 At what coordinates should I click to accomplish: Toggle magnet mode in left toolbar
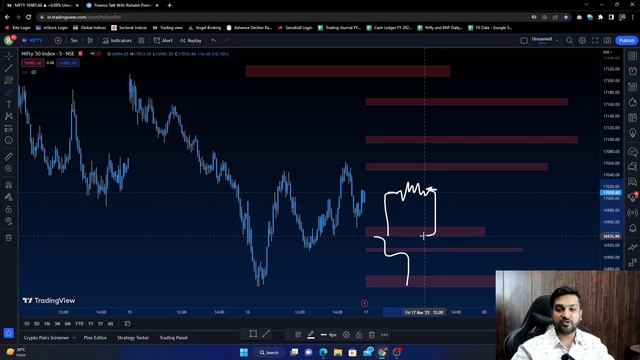click(9, 185)
